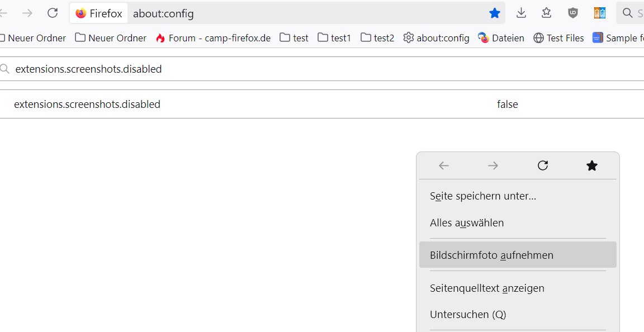The width and height of the screenshot is (644, 332).
Task: Click the orange-blue containers extension icon
Action: tap(599, 13)
